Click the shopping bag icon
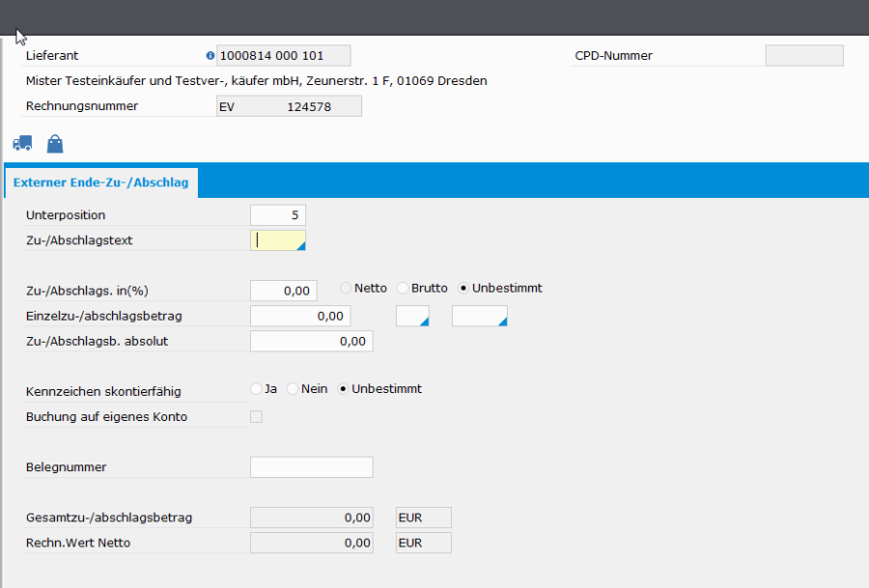The width and height of the screenshot is (869, 588). point(55,144)
